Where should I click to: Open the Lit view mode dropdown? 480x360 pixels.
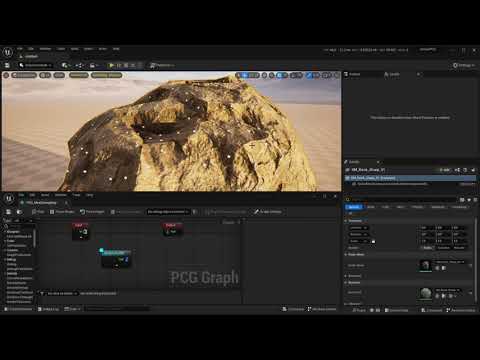click(45, 75)
